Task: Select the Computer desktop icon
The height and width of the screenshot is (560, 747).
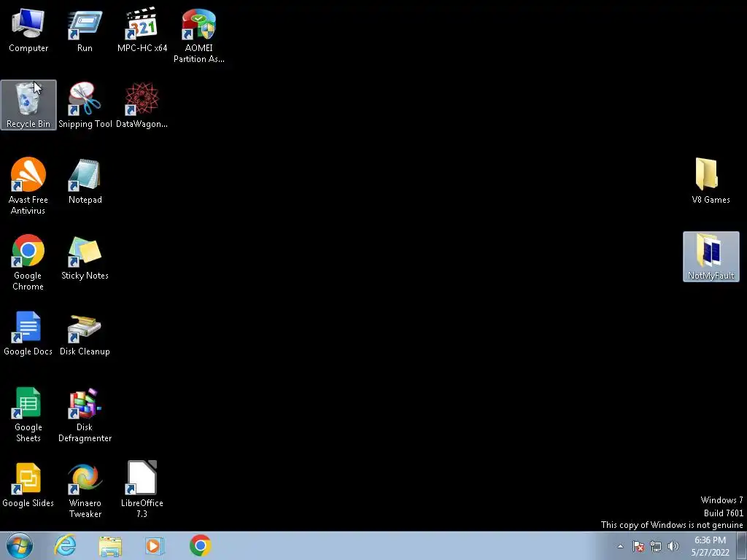Action: pos(28,30)
